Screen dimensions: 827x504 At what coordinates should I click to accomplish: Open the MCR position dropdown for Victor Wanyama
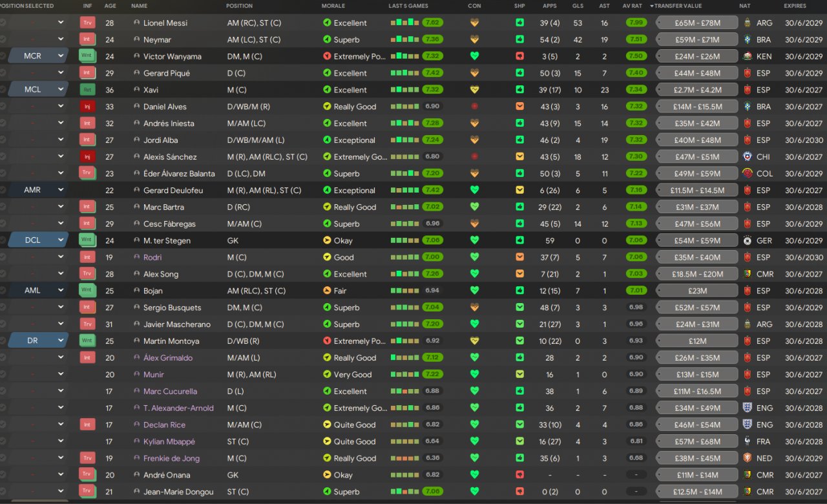pos(38,56)
